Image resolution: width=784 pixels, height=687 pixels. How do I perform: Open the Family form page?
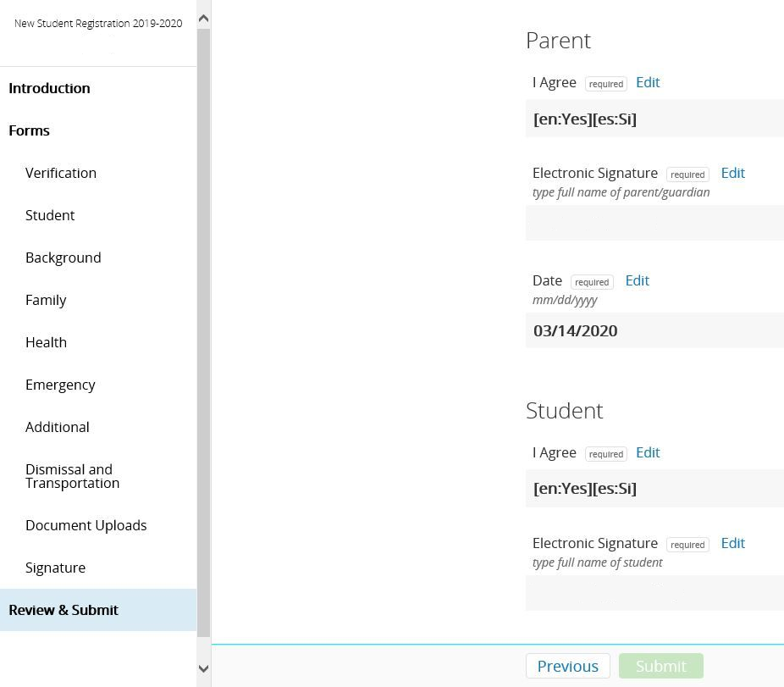46,300
